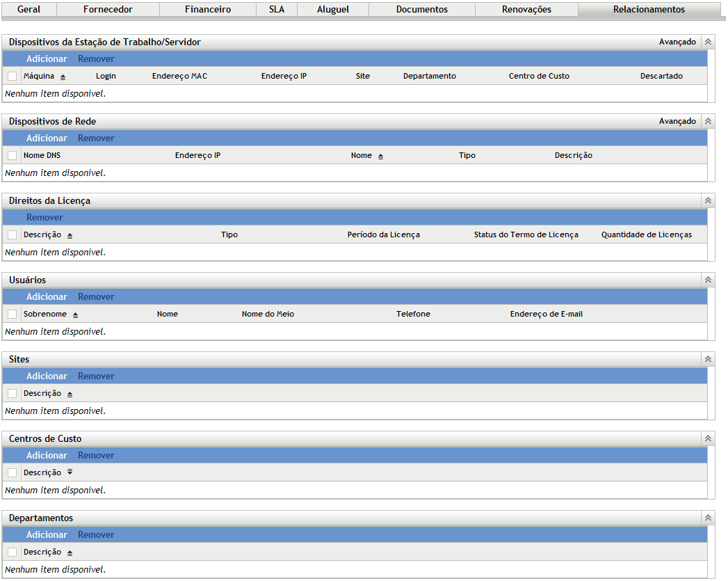
Task: Sort users by Endereço de E-mail
Action: coord(547,315)
